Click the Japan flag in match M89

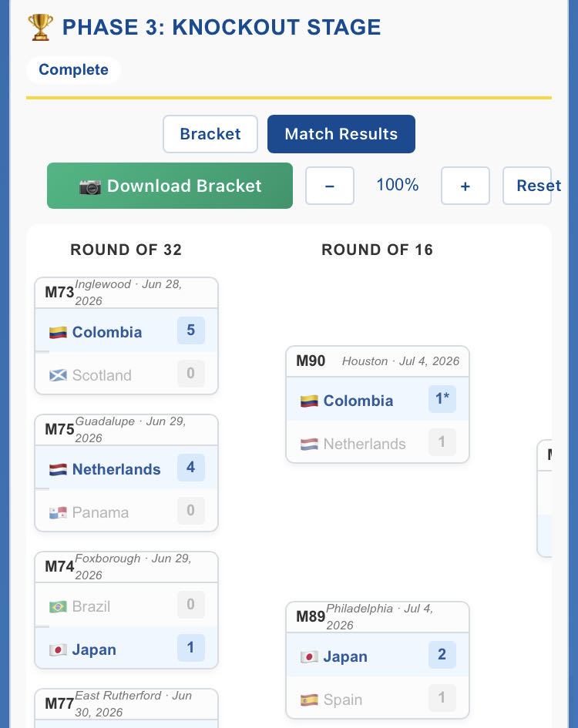[309, 656]
